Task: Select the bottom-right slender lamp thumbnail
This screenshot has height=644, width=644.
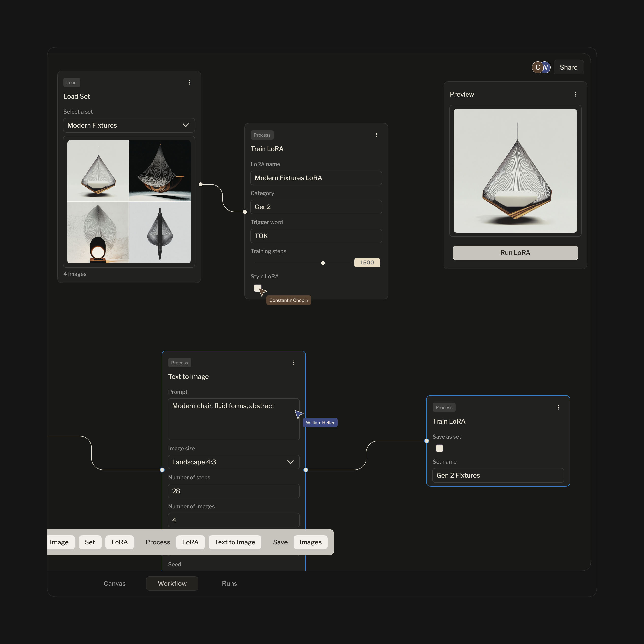Action: click(x=160, y=233)
